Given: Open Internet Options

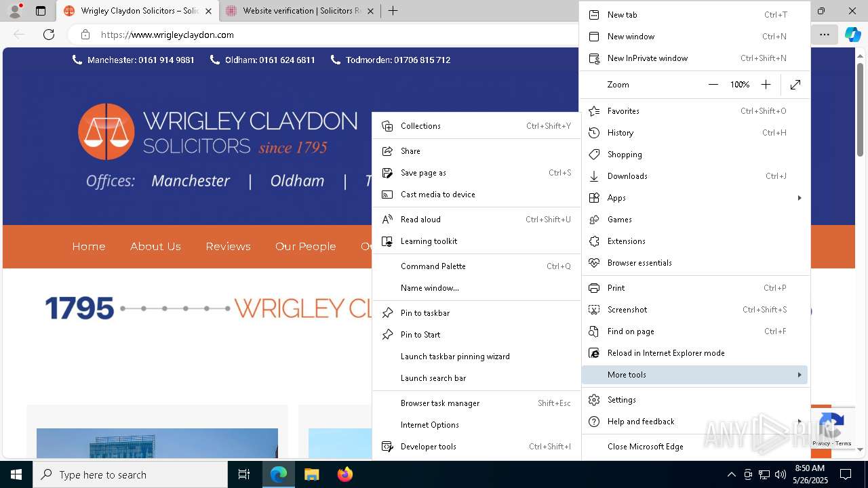Looking at the screenshot, I should [477, 425].
